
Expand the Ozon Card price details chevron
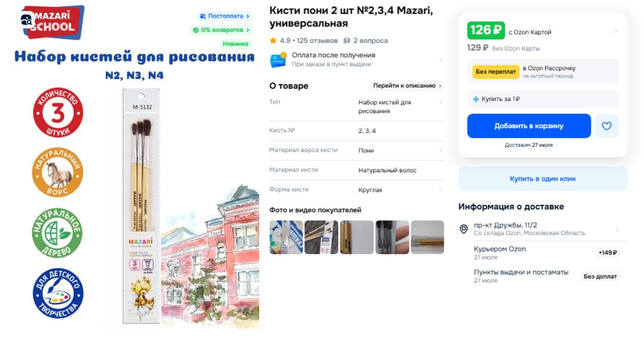(x=616, y=31)
